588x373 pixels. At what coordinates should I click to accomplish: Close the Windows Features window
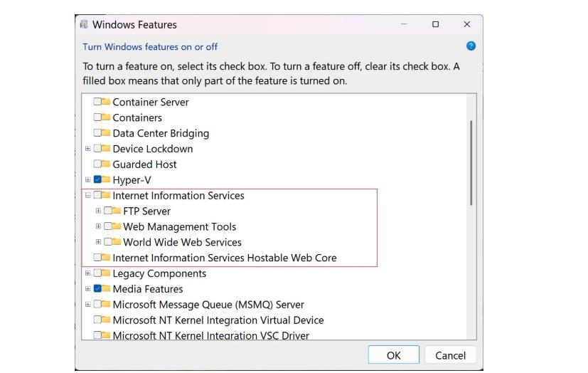click(x=467, y=24)
